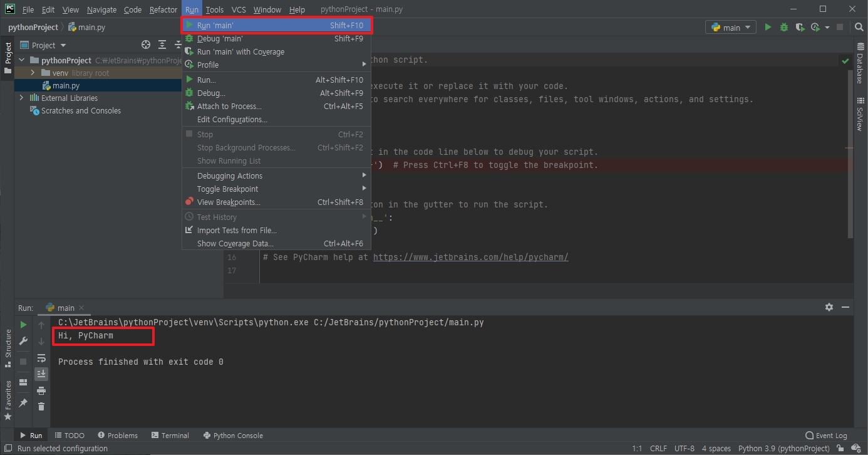Image resolution: width=868 pixels, height=455 pixels.
Task: Click the wrench icon in the Run panel
Action: point(23,341)
